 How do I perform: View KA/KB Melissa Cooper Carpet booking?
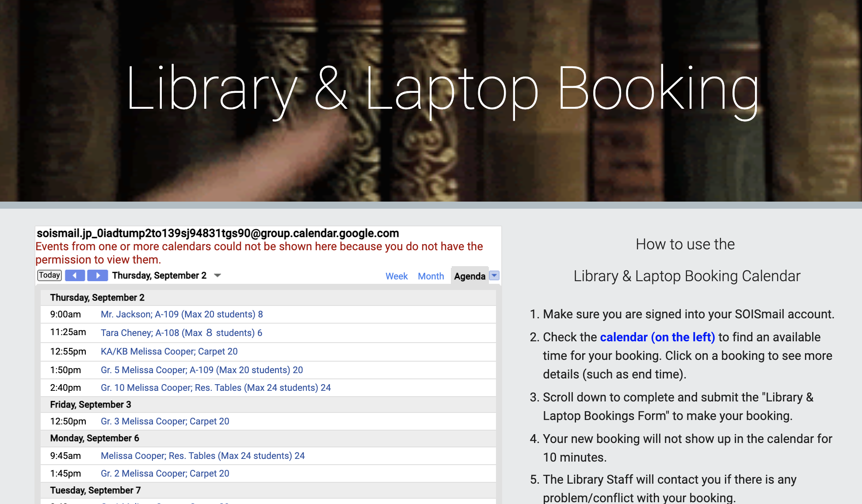[169, 351]
